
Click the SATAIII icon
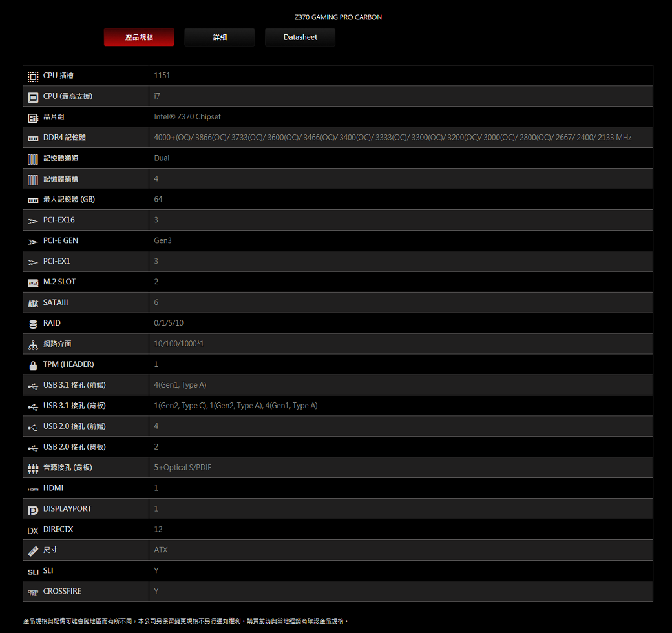point(33,303)
